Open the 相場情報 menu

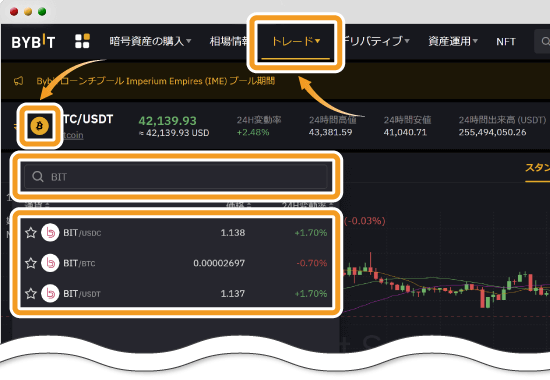tap(229, 41)
